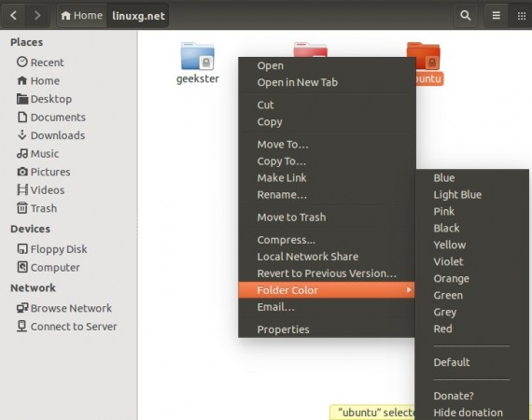Expand the Folder Color submenu
The image size is (532, 420).
click(327, 290)
